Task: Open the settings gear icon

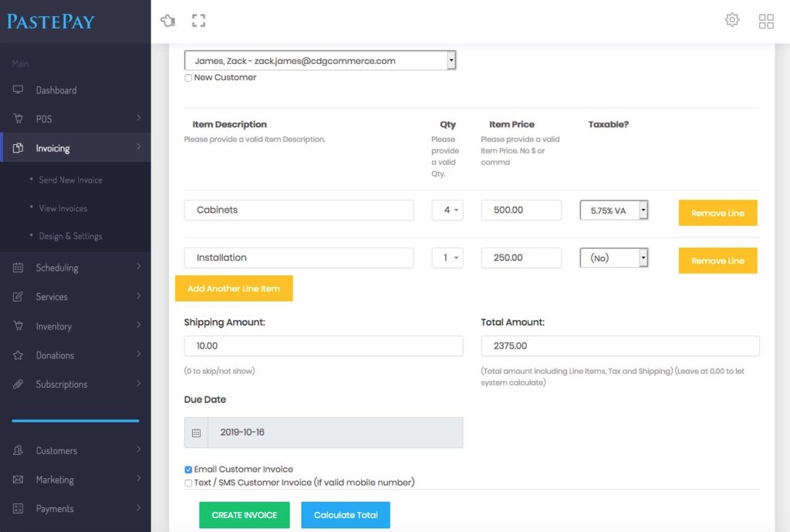Action: [732, 21]
